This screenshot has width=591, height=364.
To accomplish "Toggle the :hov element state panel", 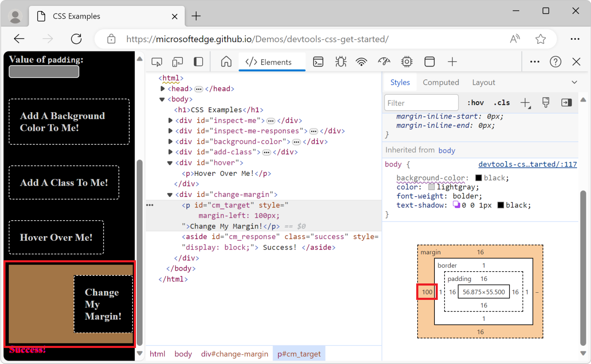I will point(475,102).
